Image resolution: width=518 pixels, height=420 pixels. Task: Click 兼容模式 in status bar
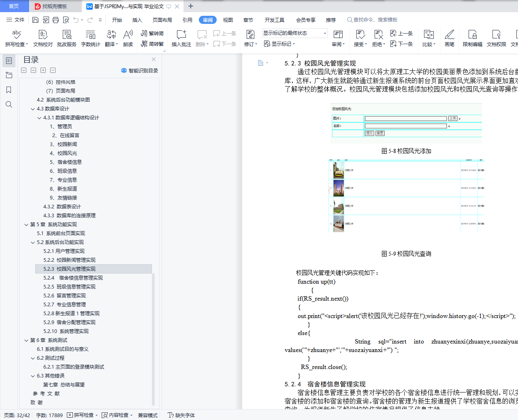tap(147, 415)
